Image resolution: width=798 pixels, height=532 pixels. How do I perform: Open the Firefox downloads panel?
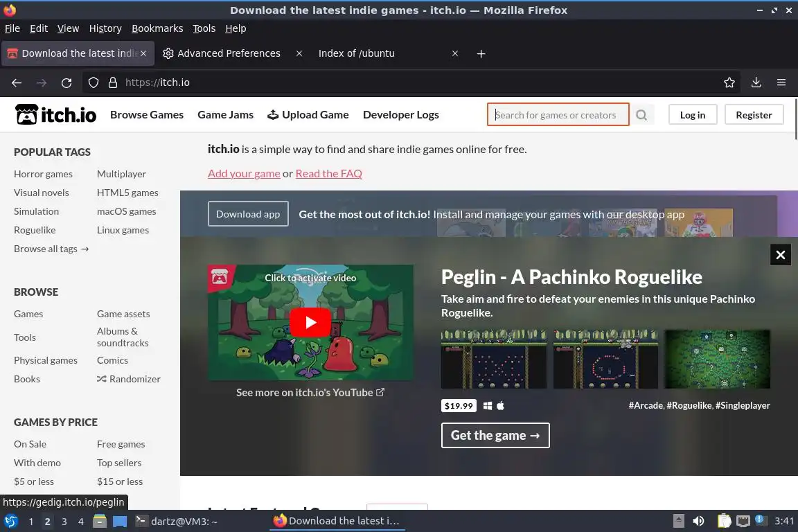coord(756,82)
